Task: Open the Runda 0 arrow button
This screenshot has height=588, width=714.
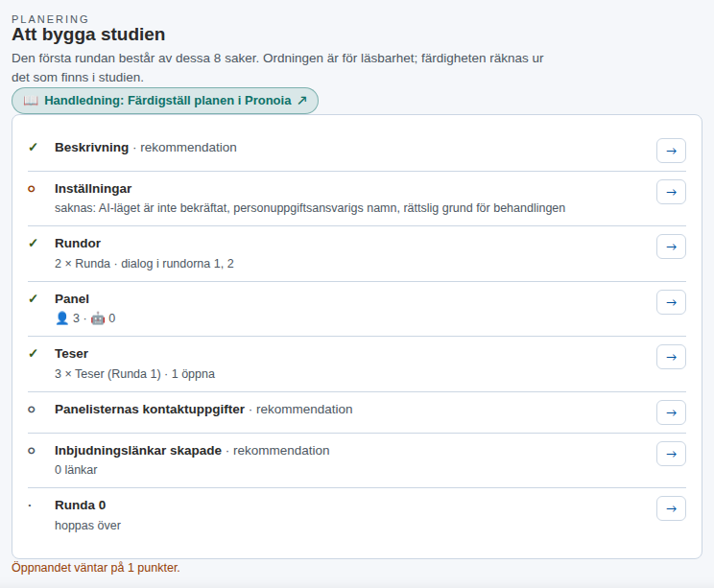Action: 671,508
